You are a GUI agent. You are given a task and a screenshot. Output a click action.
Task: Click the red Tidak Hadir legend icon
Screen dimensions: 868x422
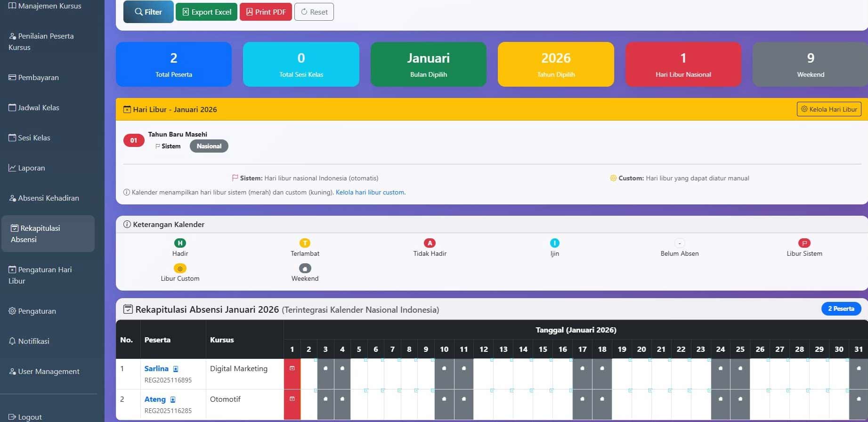(x=430, y=243)
